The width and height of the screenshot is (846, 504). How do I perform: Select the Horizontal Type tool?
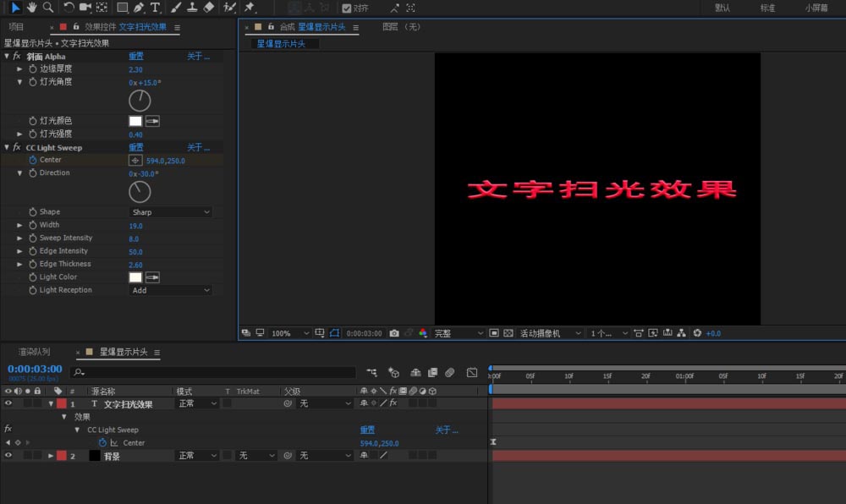[x=156, y=8]
